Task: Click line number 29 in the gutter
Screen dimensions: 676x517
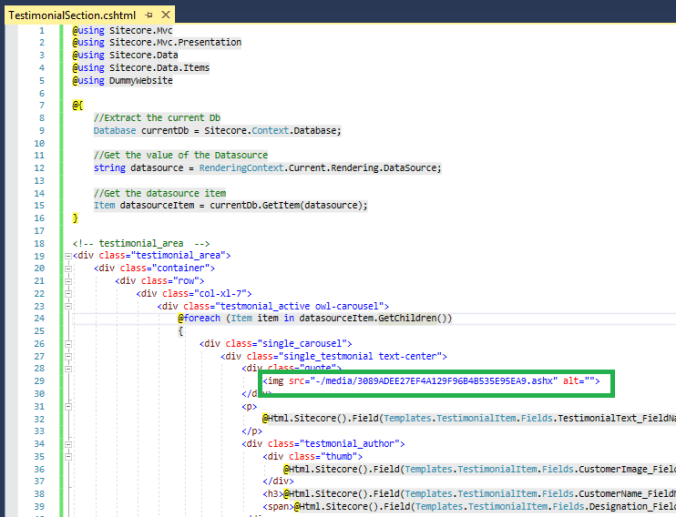Action: click(39, 381)
